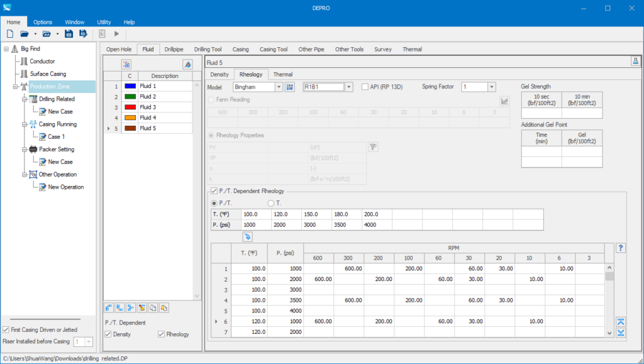Clear the fluid table with the broom icon
This screenshot has width=644, height=364.
pyautogui.click(x=142, y=308)
